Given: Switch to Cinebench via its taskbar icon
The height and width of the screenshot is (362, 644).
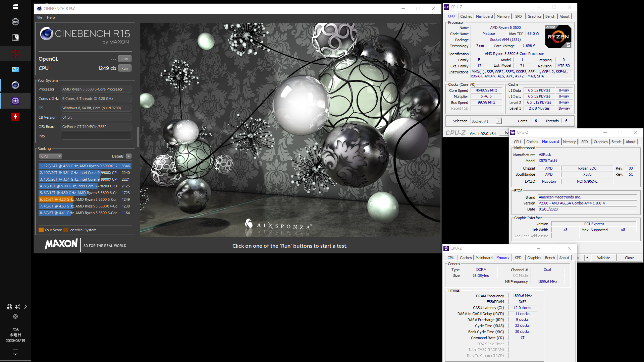Looking at the screenshot, I should click(x=15, y=85).
